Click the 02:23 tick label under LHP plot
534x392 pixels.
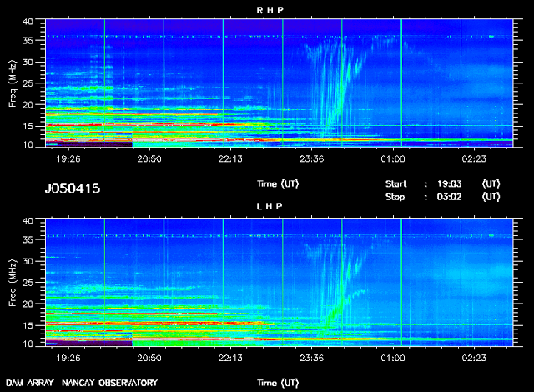click(474, 359)
